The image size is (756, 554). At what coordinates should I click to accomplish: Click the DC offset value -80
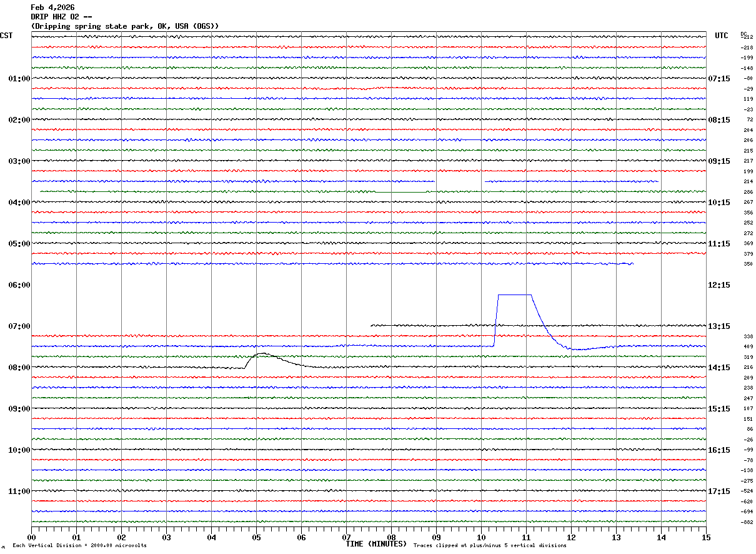tap(749, 79)
